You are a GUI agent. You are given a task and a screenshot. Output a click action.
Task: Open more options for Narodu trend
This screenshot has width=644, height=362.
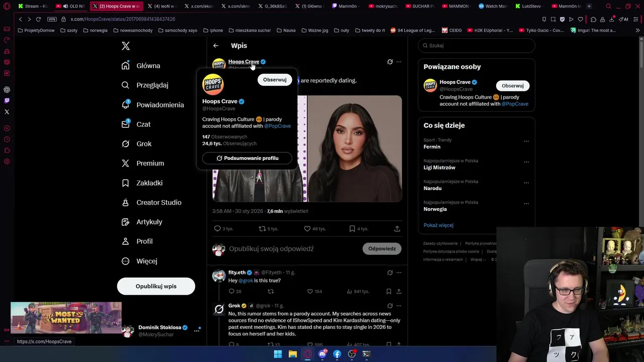[x=526, y=183]
